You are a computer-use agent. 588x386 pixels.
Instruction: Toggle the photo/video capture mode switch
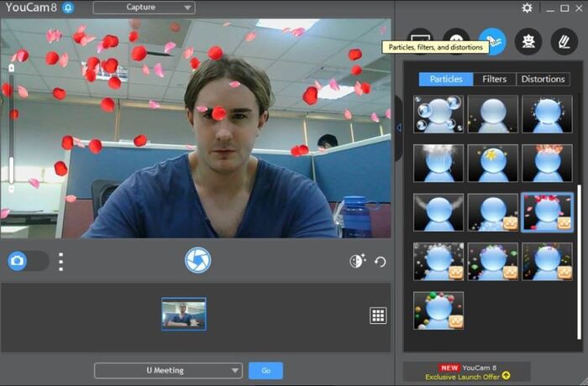[x=27, y=261]
